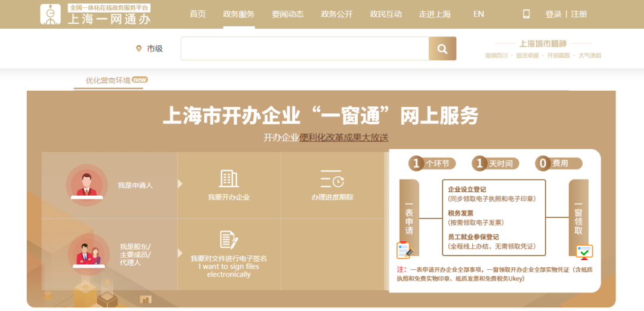Open the 走进上海 menu item

point(435,14)
